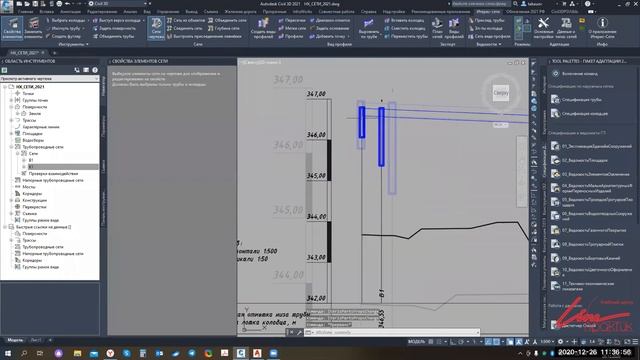The height and width of the screenshot is (360, 640).
Task: Switch to the active network ribbon tab
Action: pyautogui.click(x=488, y=12)
